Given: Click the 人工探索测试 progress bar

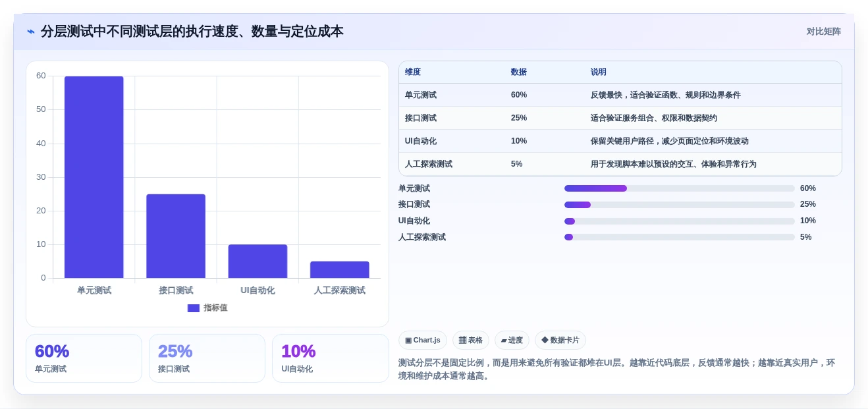Looking at the screenshot, I should (679, 237).
